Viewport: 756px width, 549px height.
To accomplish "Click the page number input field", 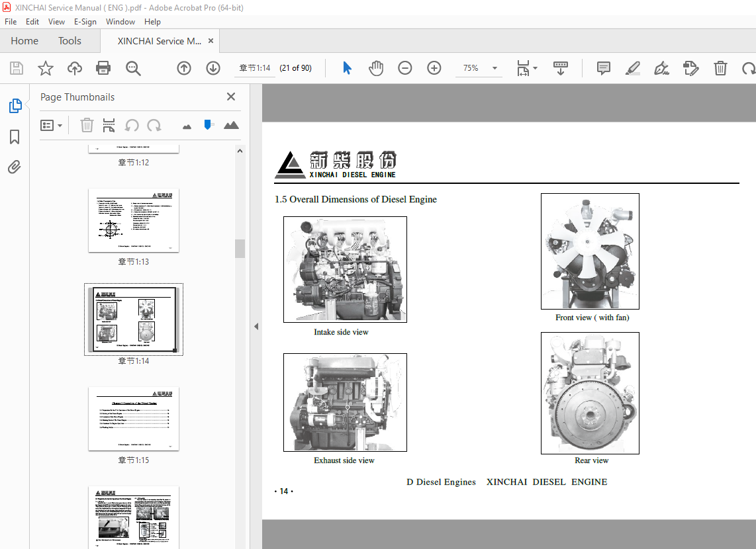I will [255, 68].
